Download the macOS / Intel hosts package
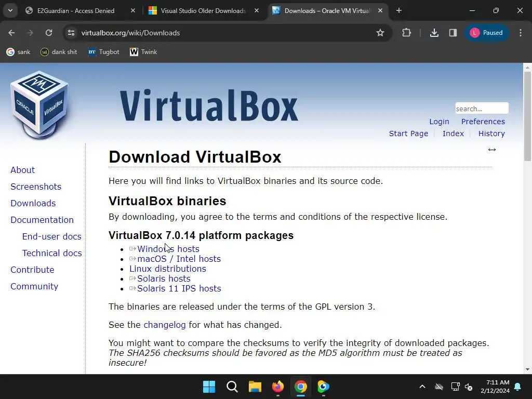532x399 pixels. [x=179, y=259]
